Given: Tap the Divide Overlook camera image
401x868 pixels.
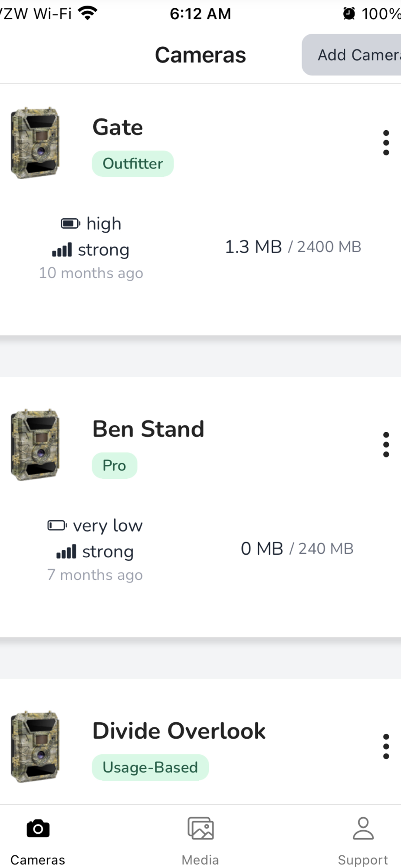Looking at the screenshot, I should pyautogui.click(x=35, y=746).
